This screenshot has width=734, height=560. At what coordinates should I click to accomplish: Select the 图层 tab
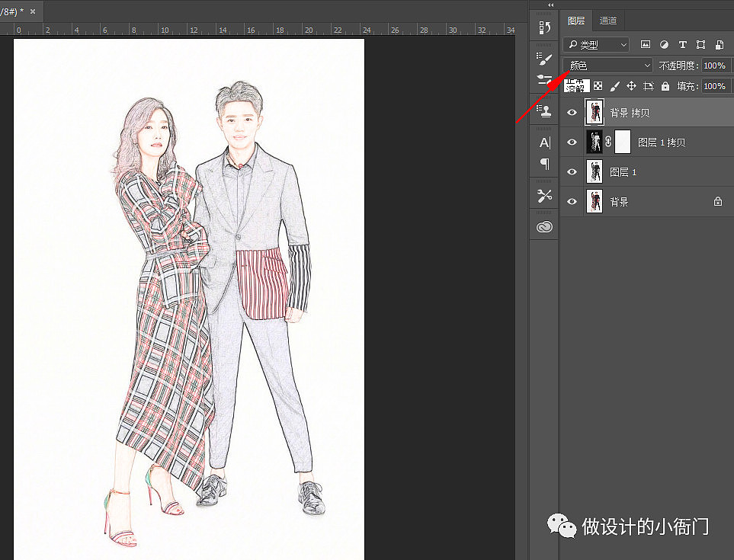(x=576, y=21)
